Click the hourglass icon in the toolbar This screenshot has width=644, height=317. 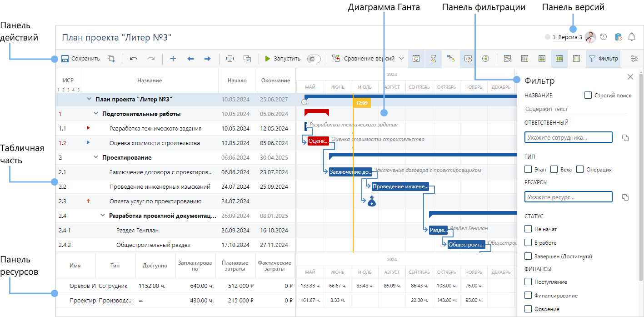tap(434, 59)
